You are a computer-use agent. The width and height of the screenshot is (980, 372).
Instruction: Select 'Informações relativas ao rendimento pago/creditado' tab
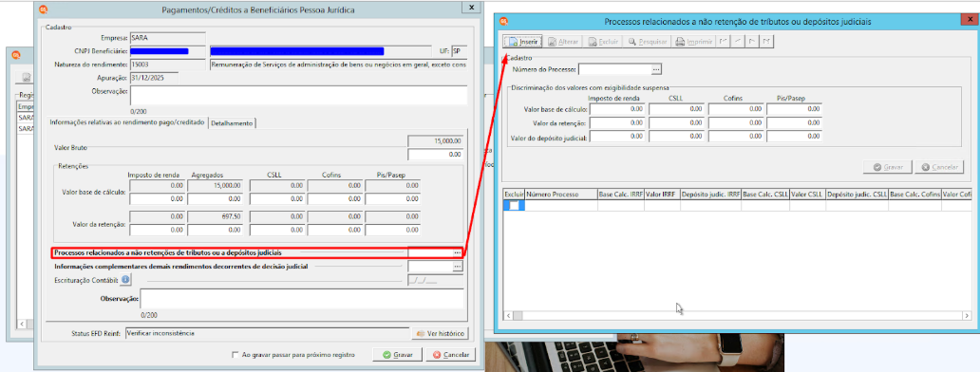pos(127,122)
